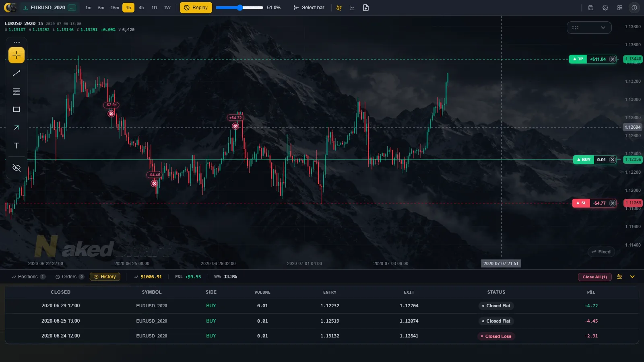Image resolution: width=644 pixels, height=362 pixels.
Task: Select the text annotation tool
Action: [x=17, y=146]
